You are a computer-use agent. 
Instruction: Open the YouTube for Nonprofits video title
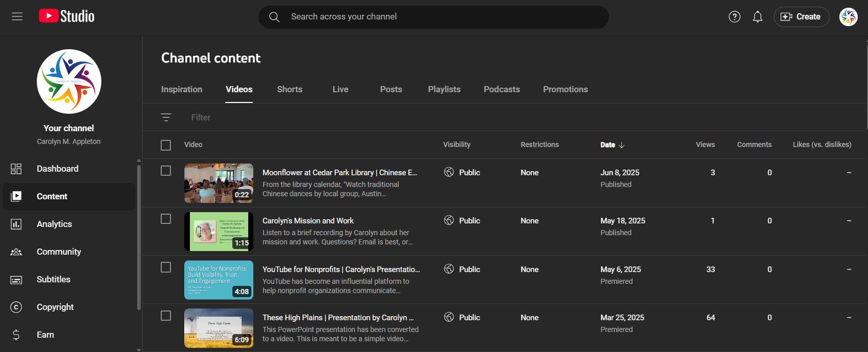341,270
